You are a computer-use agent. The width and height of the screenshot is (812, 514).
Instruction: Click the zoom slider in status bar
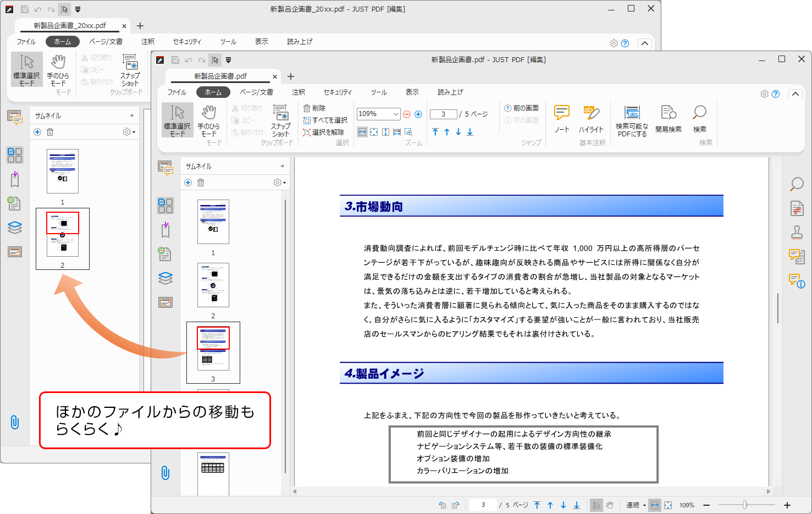[x=745, y=505]
